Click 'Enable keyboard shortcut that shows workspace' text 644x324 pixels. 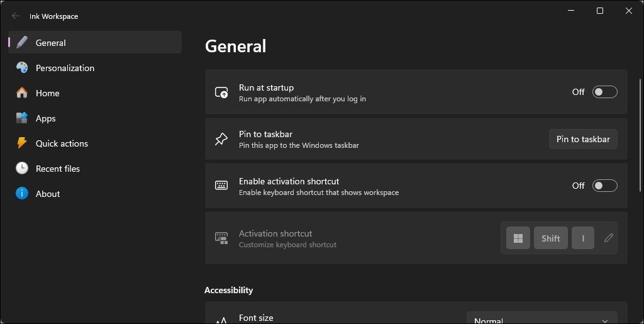click(x=319, y=193)
